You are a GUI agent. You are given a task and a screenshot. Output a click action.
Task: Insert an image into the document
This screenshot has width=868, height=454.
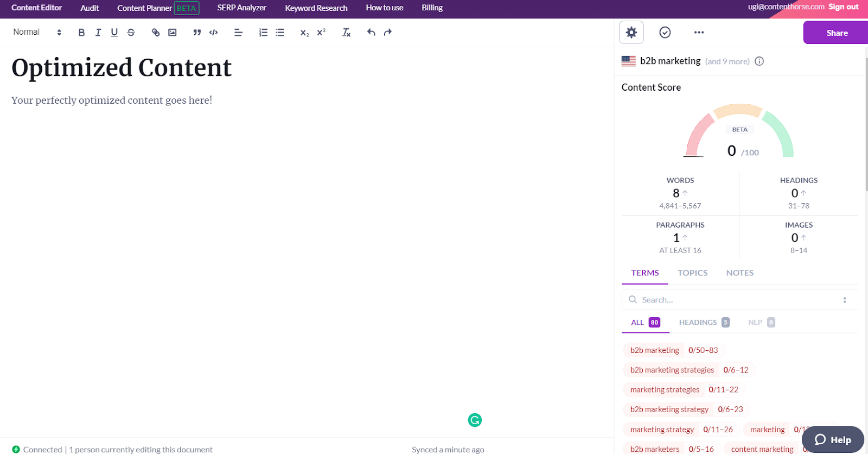click(173, 33)
